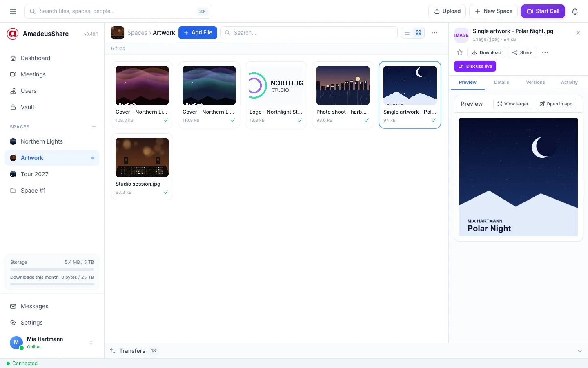This screenshot has height=368, width=588.
Task: Switch to the Details tab
Action: [501, 83]
